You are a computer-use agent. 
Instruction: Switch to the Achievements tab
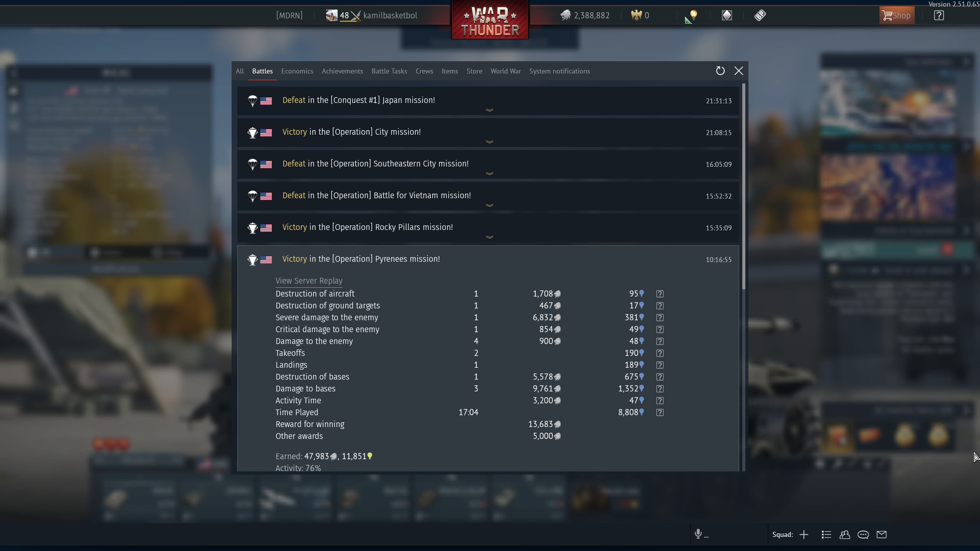[342, 71]
